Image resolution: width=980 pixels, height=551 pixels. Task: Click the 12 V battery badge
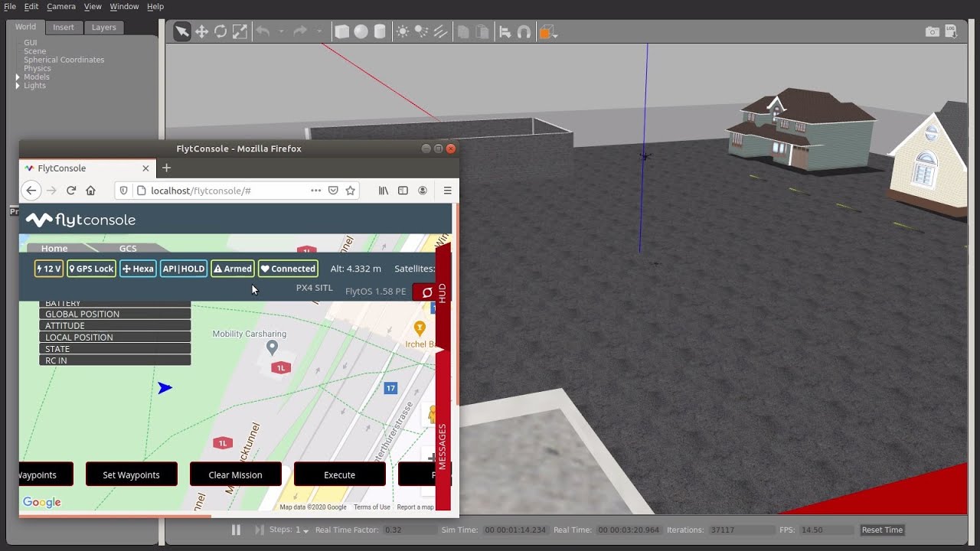49,269
